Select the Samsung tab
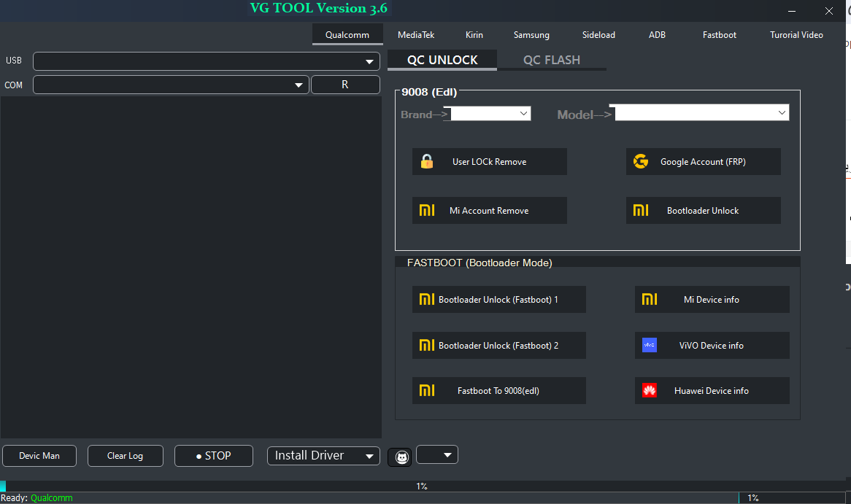Screen dimensions: 851x504 pos(531,35)
